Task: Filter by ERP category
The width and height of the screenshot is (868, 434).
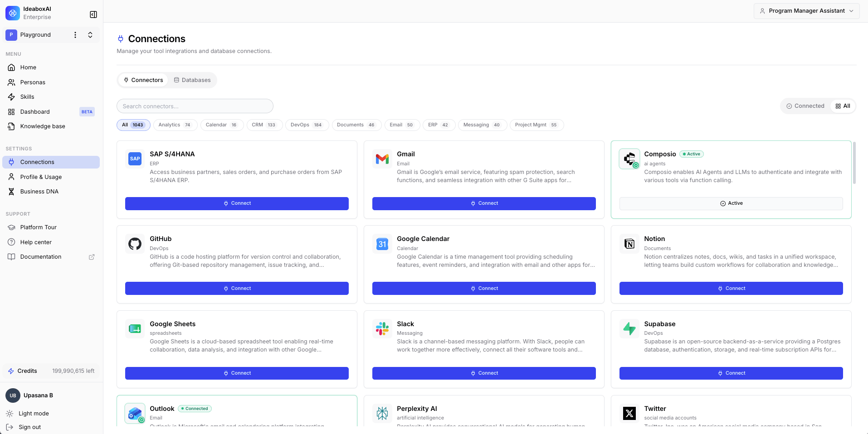Action: point(439,125)
